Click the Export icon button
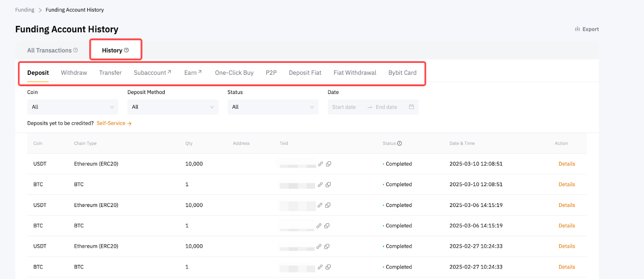This screenshot has width=644, height=279. coord(578,29)
